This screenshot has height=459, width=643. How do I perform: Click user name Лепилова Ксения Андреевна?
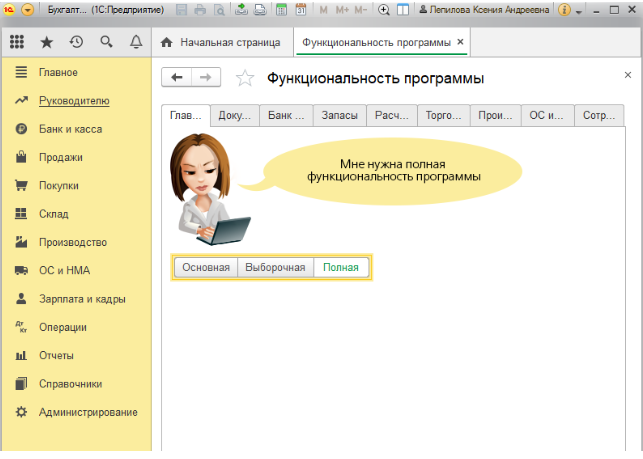(484, 10)
